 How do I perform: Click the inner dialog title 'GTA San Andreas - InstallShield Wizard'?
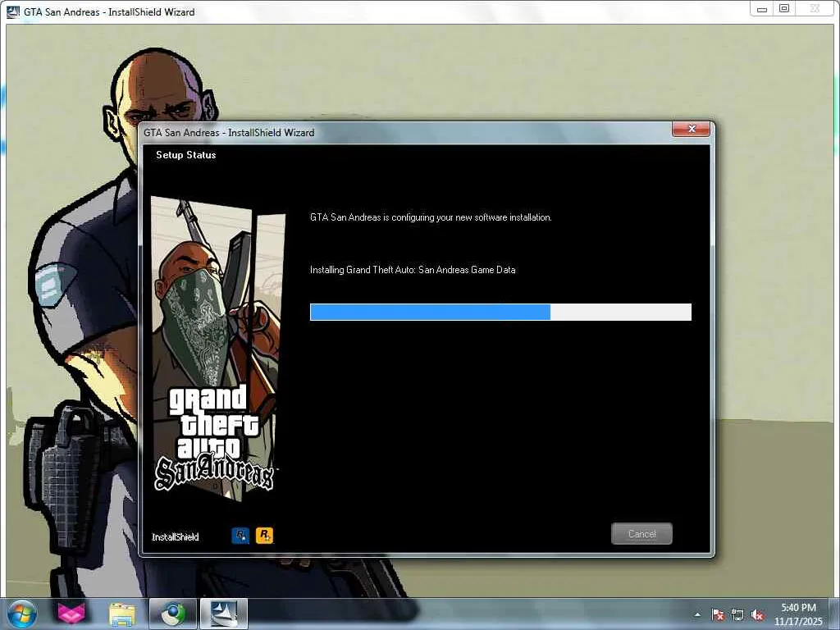[229, 132]
